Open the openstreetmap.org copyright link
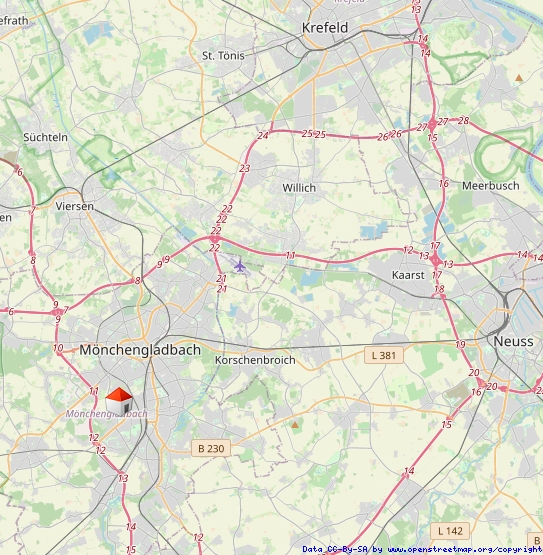 pyautogui.click(x=465, y=549)
